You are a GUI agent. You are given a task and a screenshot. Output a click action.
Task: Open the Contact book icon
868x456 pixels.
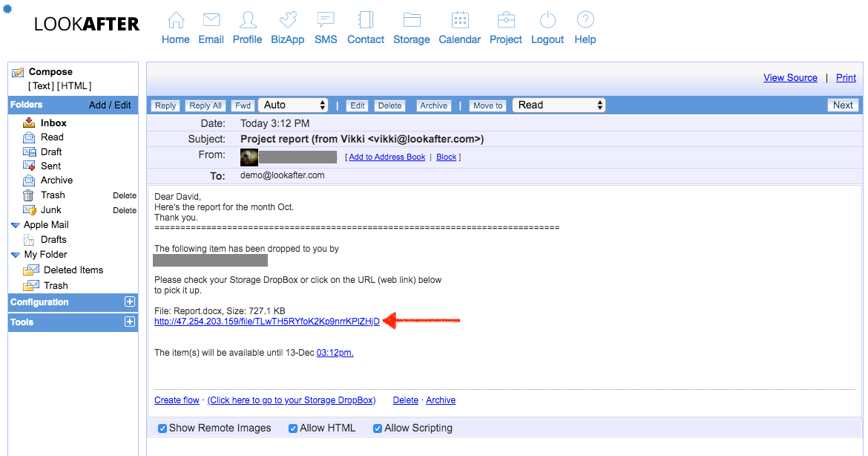coord(366,20)
